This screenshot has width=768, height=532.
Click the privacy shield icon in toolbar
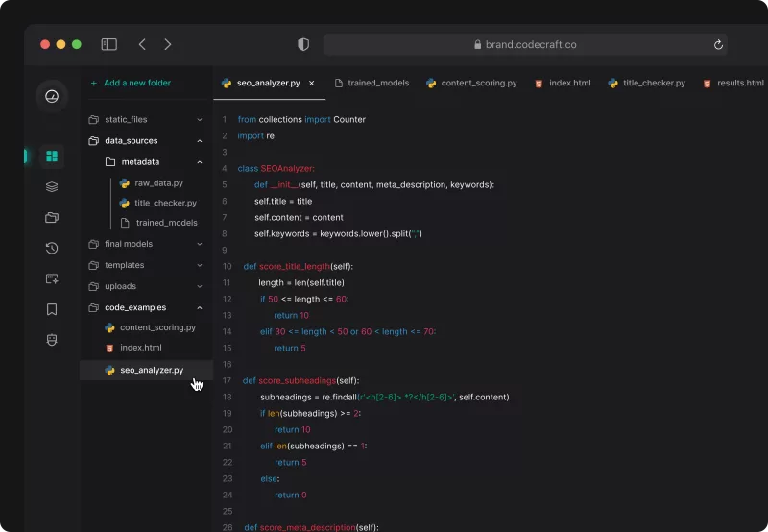(303, 44)
